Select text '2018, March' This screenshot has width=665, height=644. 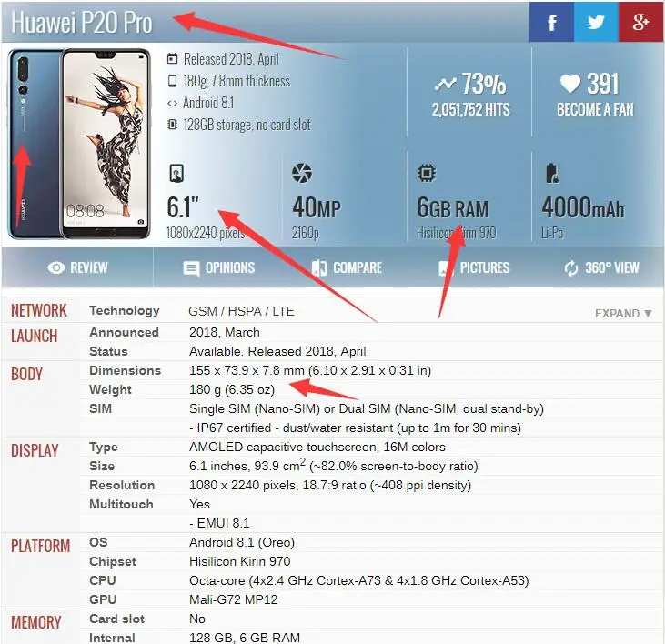tap(225, 332)
